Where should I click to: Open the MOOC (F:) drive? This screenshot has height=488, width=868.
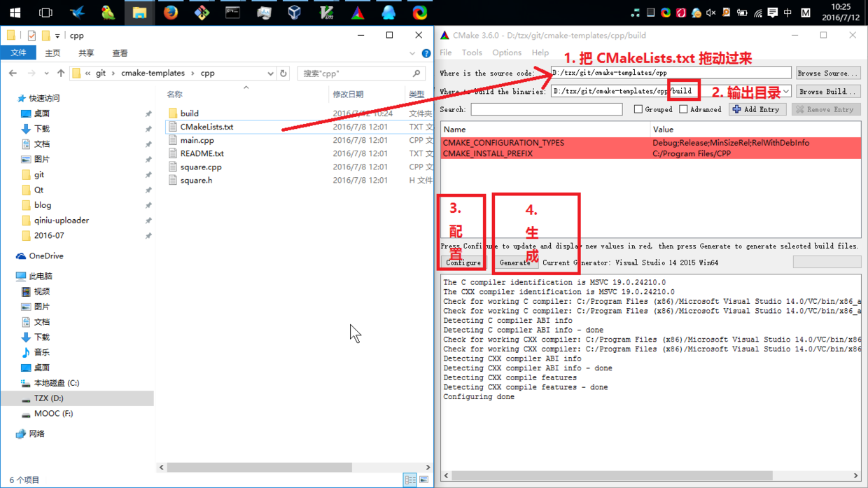click(x=53, y=414)
